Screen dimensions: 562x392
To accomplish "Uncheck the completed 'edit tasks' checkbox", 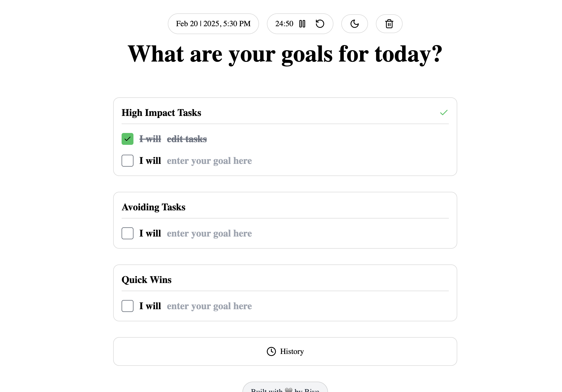I will click(128, 139).
